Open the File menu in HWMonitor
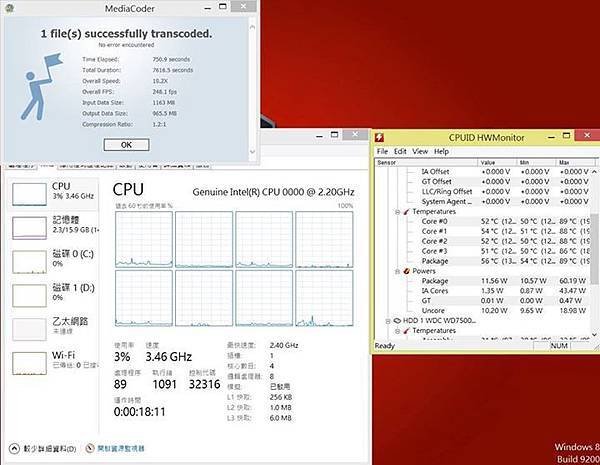The height and width of the screenshot is (465, 600). (382, 152)
